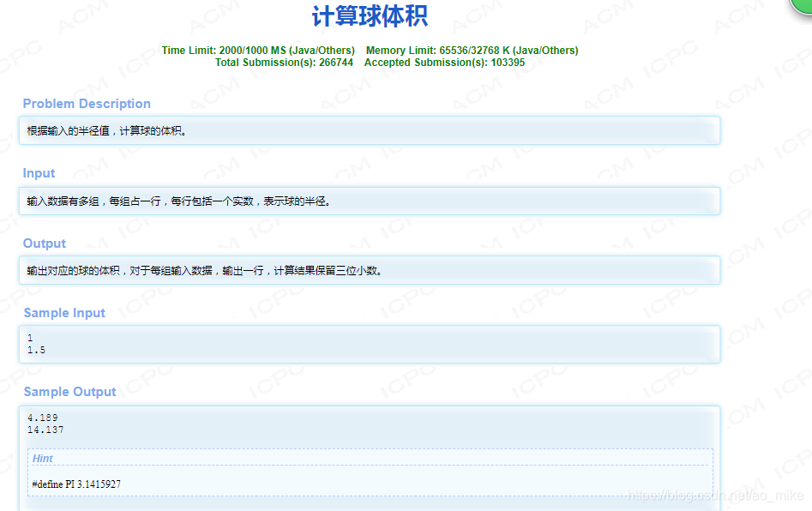Image resolution: width=812 pixels, height=511 pixels.
Task: Click the Sample Output heading
Action: (70, 392)
